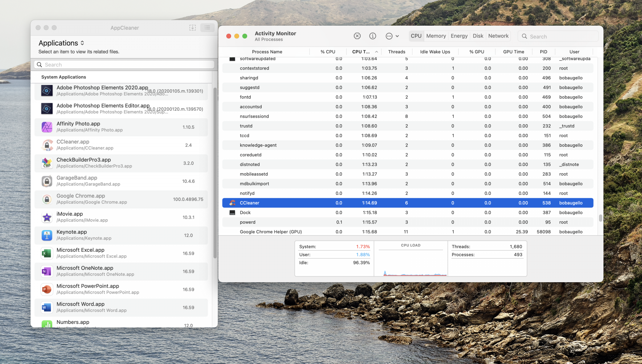Select the knowledge-agent process row
The height and width of the screenshot is (364, 642).
click(x=408, y=145)
